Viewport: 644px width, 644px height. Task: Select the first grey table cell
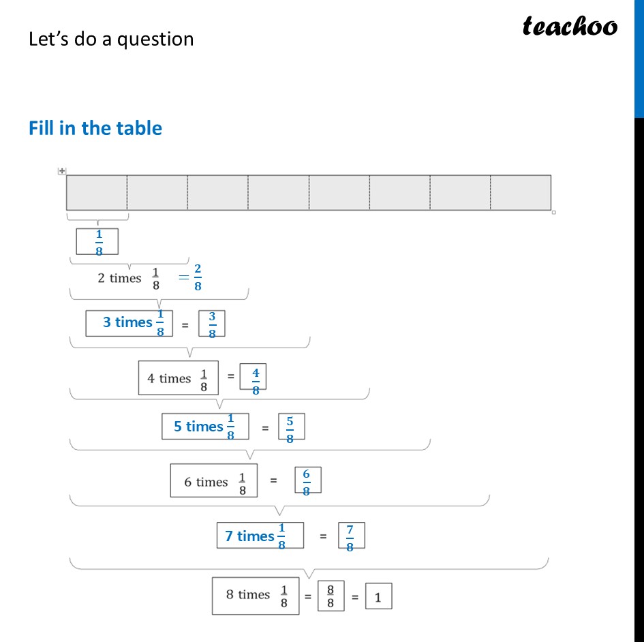pos(97,193)
